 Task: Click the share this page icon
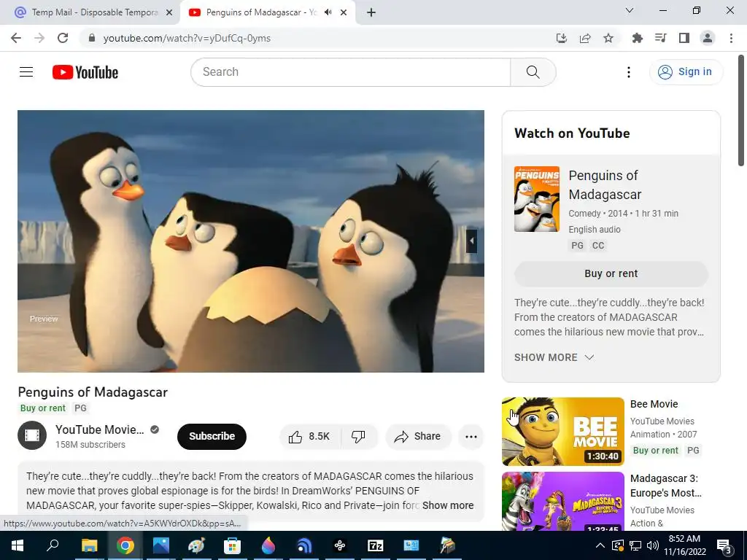585,38
